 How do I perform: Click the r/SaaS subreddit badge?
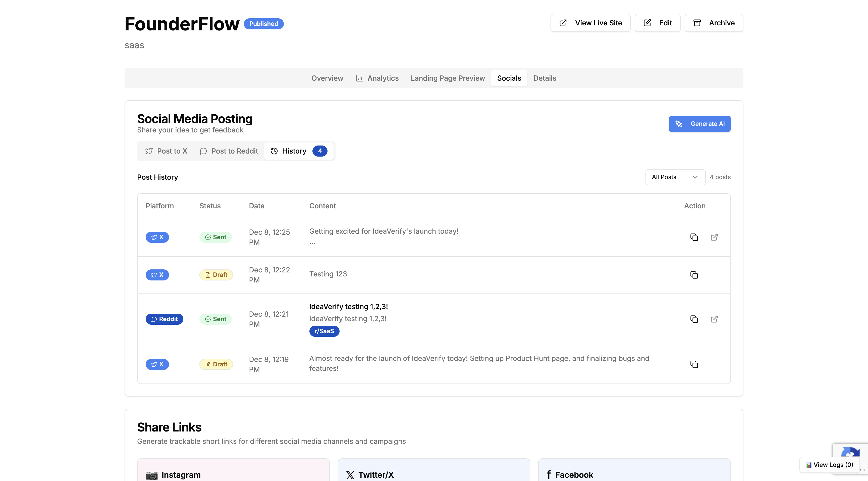pos(324,331)
